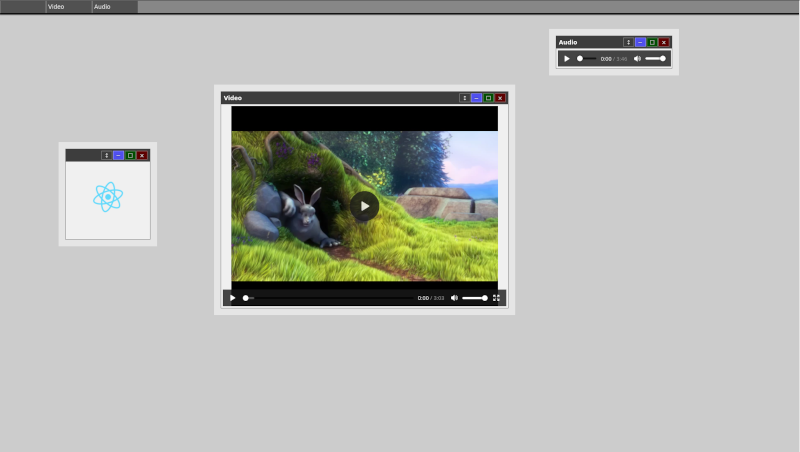Click the up-down arrow button in Video window
Screen dimensions: 800x452
coord(464,98)
